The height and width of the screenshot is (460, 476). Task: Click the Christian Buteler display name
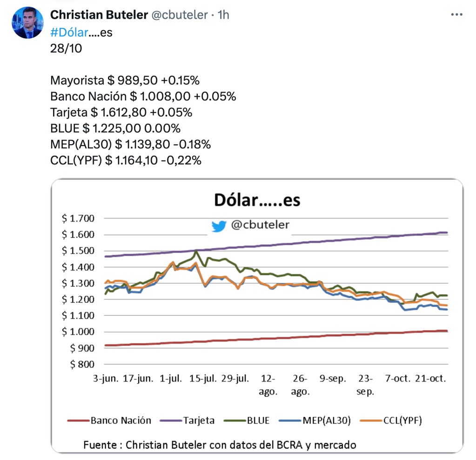(98, 15)
